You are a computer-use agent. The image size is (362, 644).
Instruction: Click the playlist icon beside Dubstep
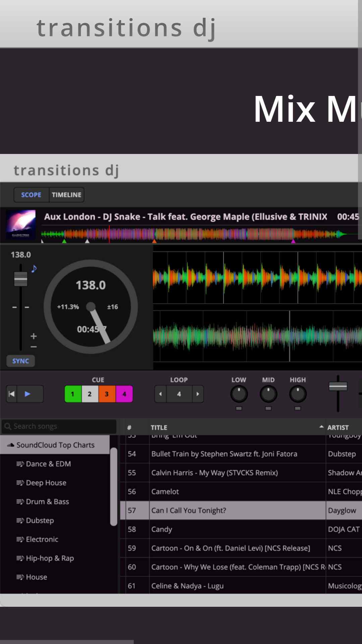(x=20, y=520)
